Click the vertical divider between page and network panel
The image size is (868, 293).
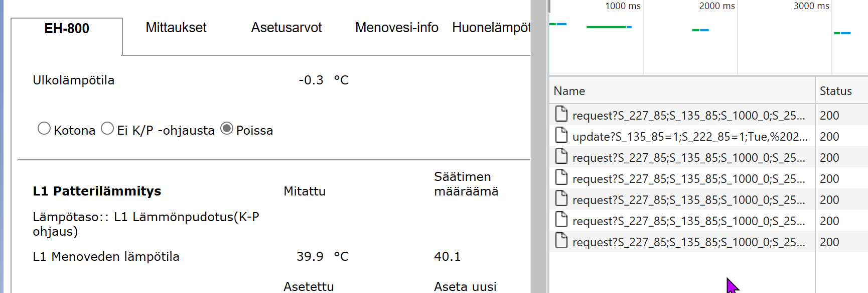point(540,146)
